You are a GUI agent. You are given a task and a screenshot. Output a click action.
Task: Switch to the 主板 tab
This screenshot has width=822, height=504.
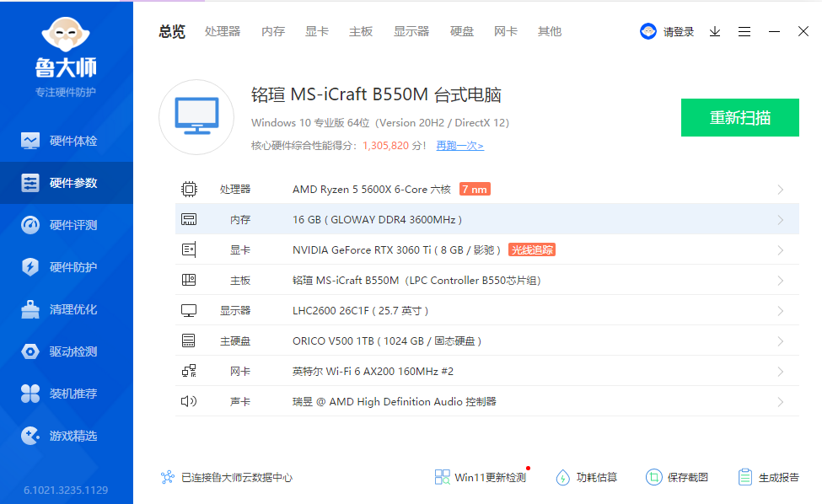point(361,31)
